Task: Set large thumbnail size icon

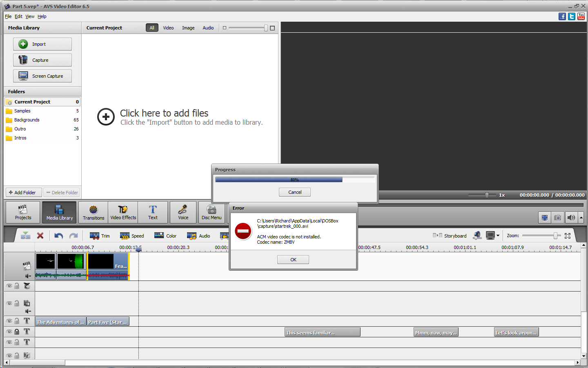Action: click(x=272, y=28)
